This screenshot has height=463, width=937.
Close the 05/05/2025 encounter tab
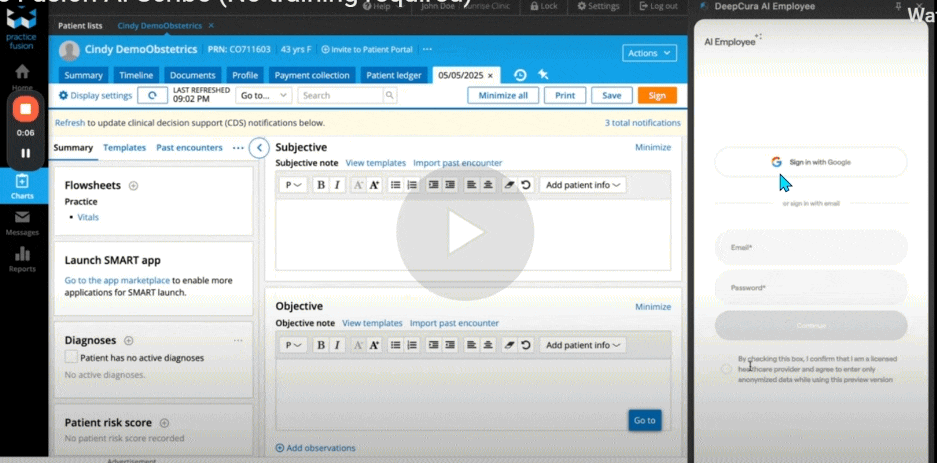[490, 76]
